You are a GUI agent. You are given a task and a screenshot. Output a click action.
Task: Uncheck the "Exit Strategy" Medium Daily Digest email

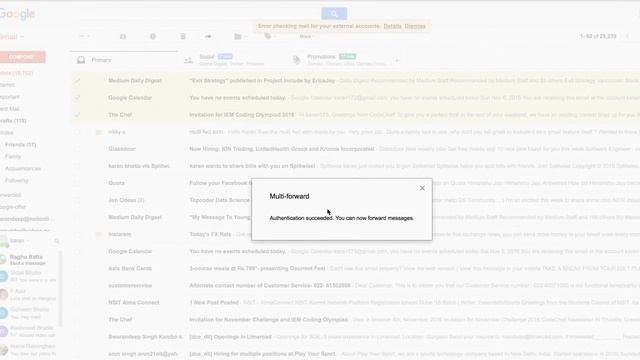(78, 81)
